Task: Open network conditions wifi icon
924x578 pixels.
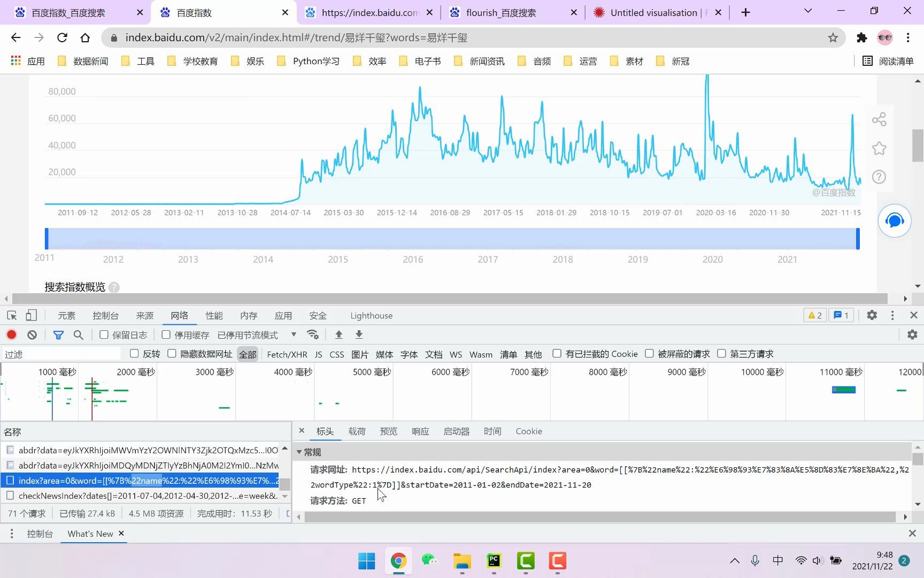Action: coord(313,334)
